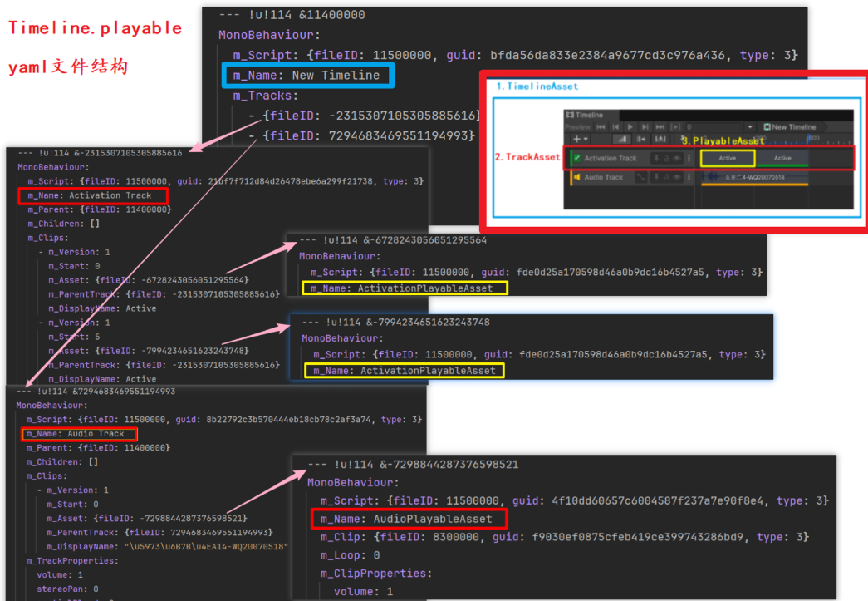Step to the next frame in Timeline

click(645, 126)
